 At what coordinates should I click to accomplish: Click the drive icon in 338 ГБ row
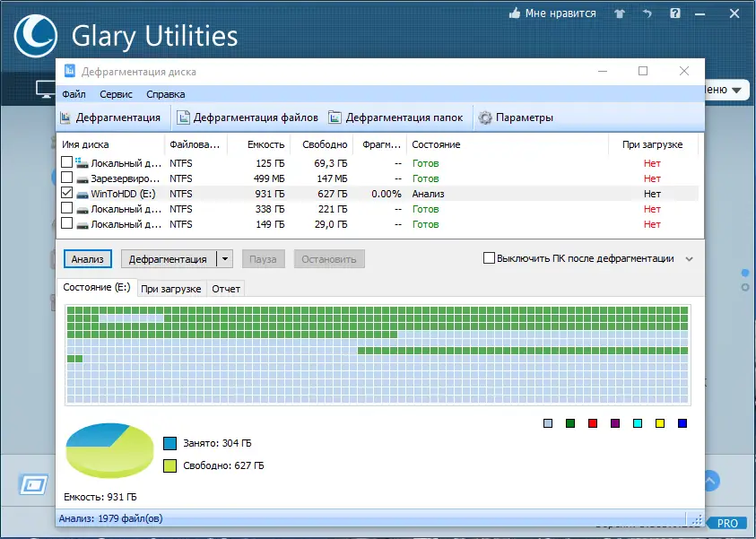[x=83, y=210]
